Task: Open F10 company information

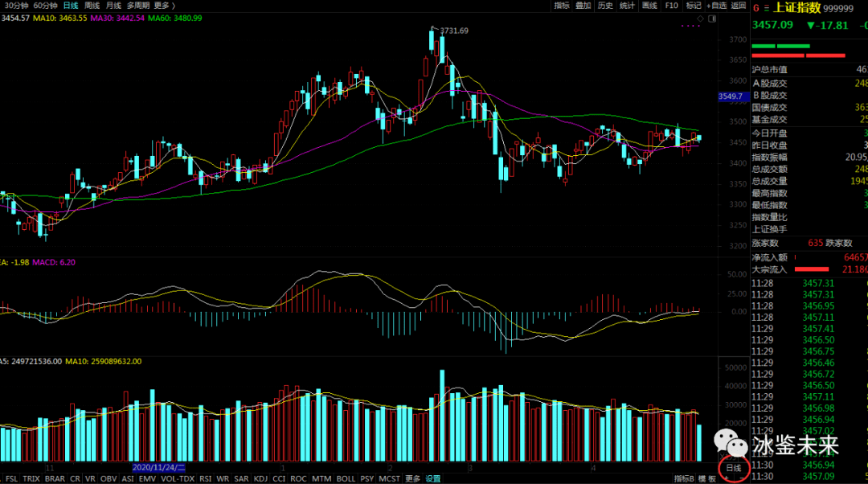Action: pos(671,6)
